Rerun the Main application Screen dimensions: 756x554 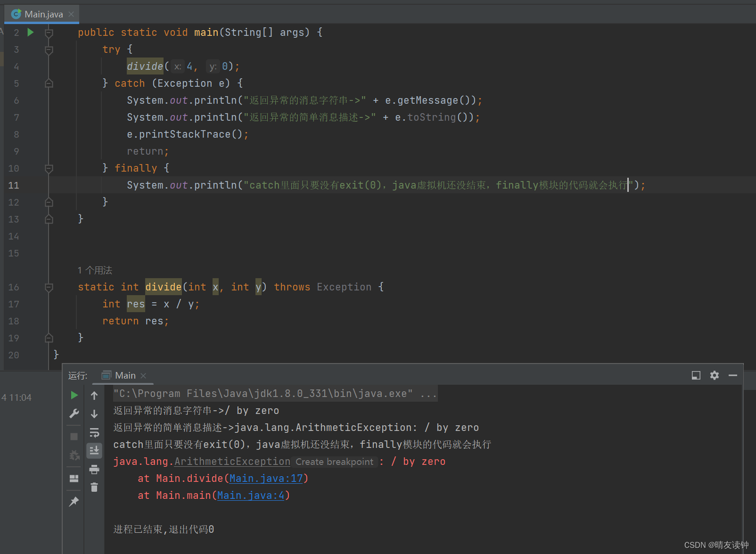pos(74,395)
